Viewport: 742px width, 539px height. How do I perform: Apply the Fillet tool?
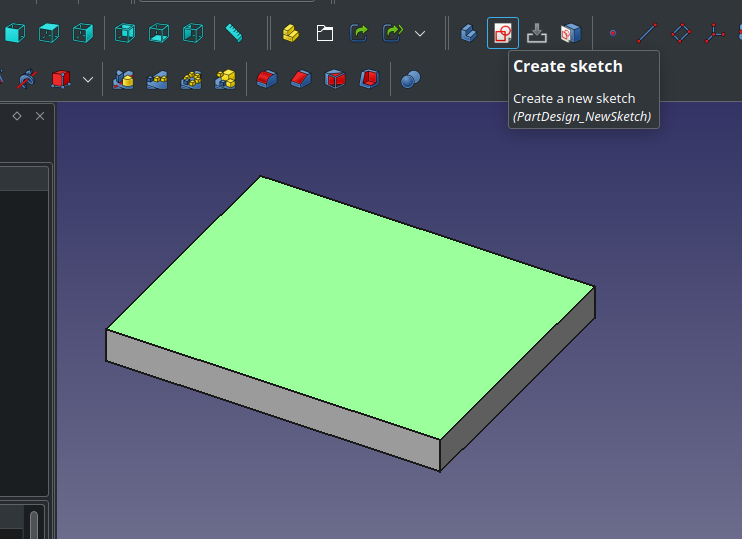266,78
